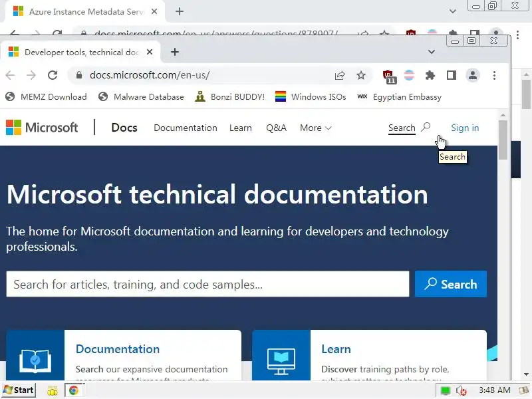
Task: Expand tab search in the background Chrome window
Action: coord(453,11)
